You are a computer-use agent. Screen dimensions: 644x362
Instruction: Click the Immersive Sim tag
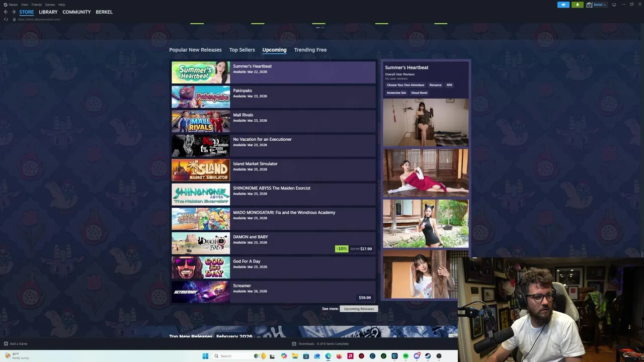[396, 93]
